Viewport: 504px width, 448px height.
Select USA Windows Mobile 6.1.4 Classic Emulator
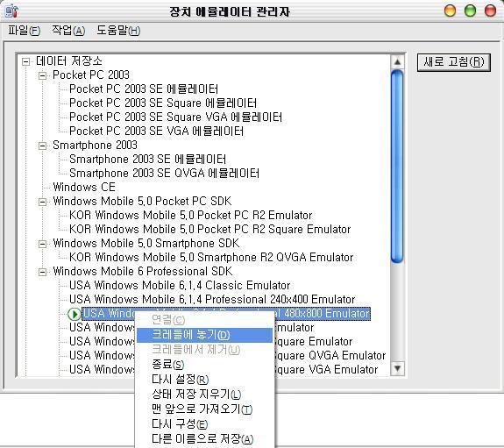[180, 285]
